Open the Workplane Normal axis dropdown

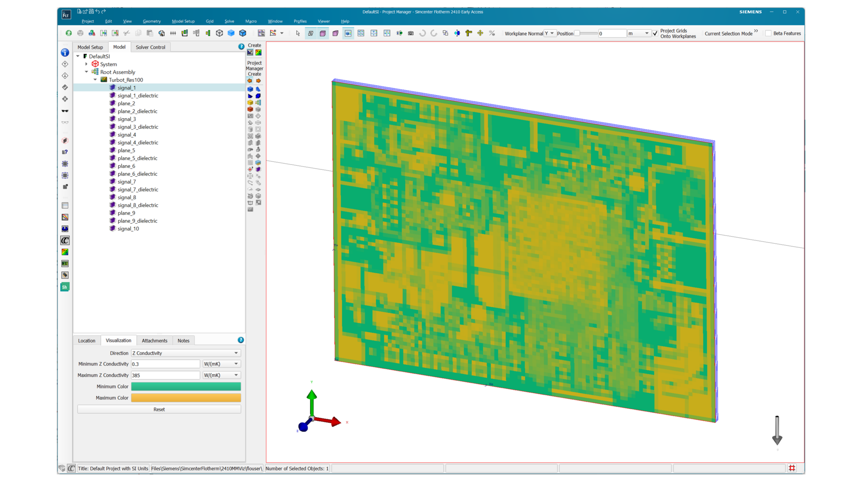click(x=550, y=33)
